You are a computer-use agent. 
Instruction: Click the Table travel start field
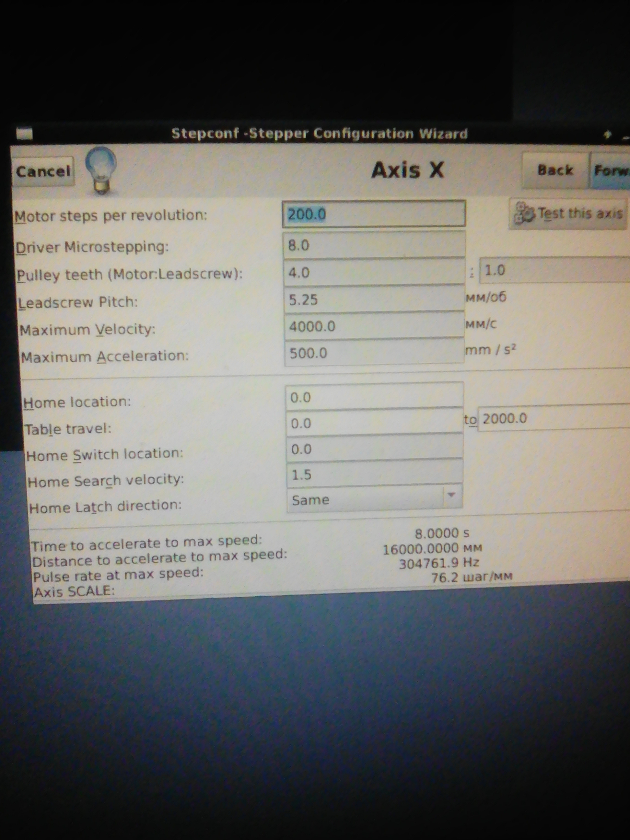(x=374, y=423)
